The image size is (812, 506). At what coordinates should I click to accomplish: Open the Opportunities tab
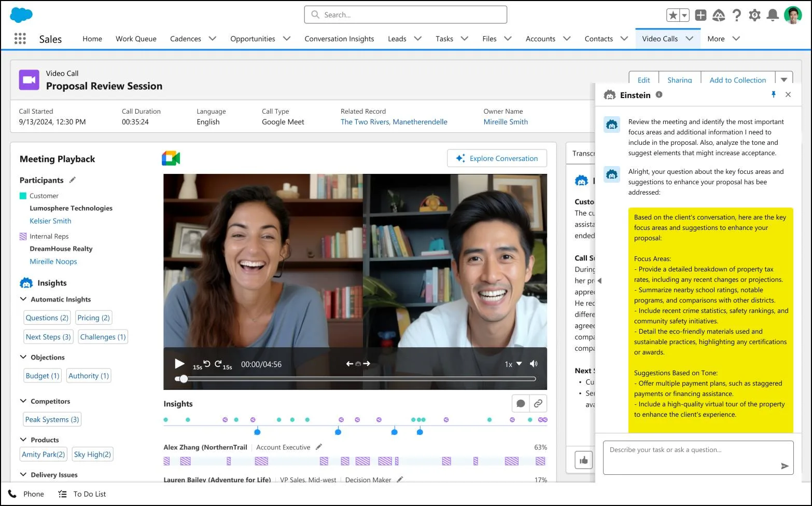pyautogui.click(x=253, y=38)
